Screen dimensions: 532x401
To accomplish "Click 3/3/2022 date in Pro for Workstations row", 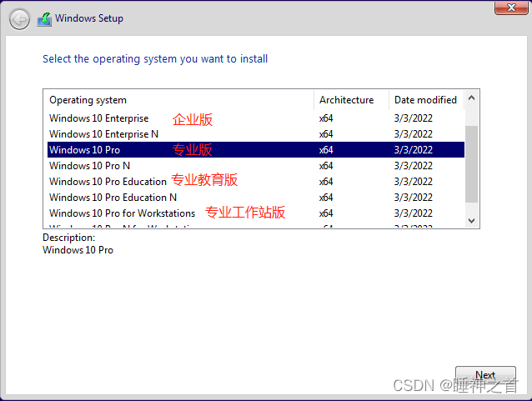I will point(414,213).
